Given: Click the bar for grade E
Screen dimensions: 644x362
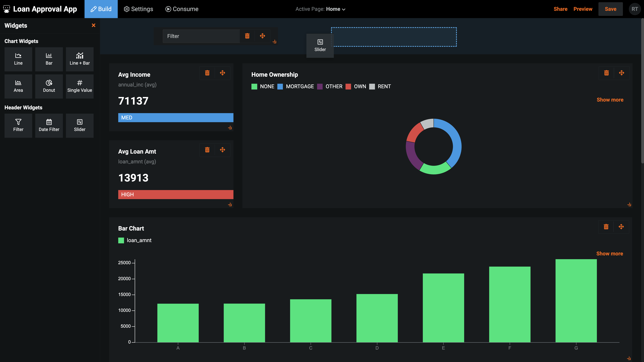Looking at the screenshot, I should [x=444, y=308].
